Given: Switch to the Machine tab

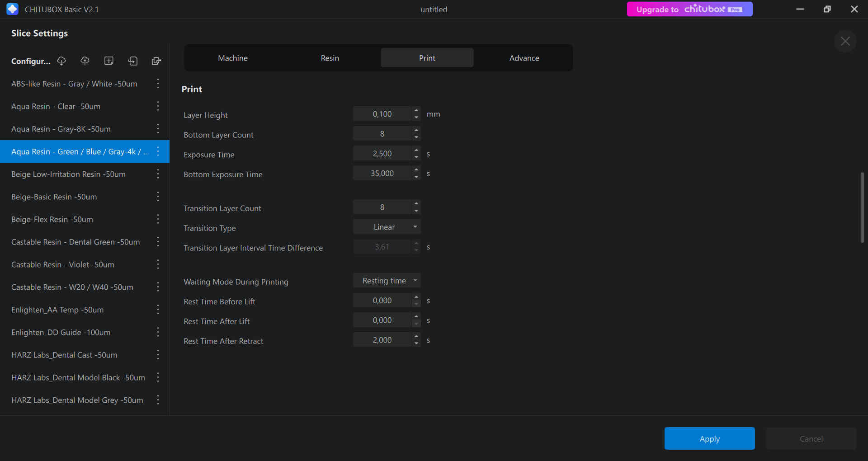Looking at the screenshot, I should [x=233, y=58].
